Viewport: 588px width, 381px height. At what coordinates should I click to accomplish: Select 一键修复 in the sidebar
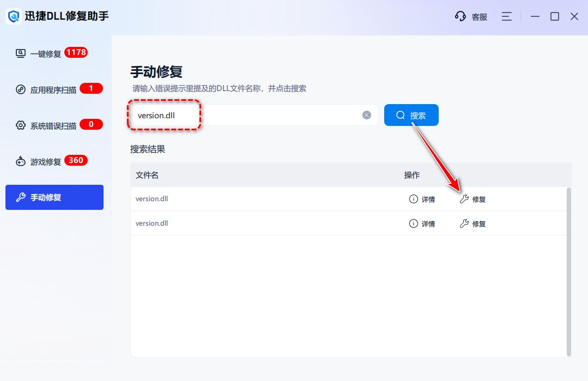pos(46,53)
